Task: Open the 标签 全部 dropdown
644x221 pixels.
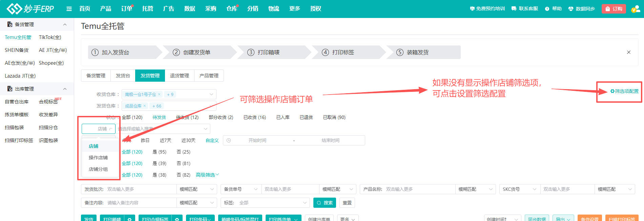Action: pyautogui.click(x=265, y=203)
